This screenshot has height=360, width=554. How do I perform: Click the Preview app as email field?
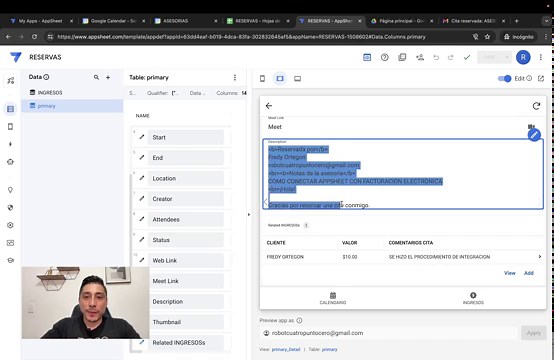pos(388,333)
